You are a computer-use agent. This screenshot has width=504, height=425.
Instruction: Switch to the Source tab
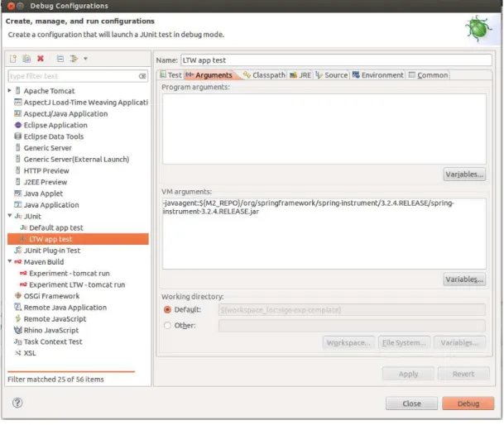pos(332,75)
